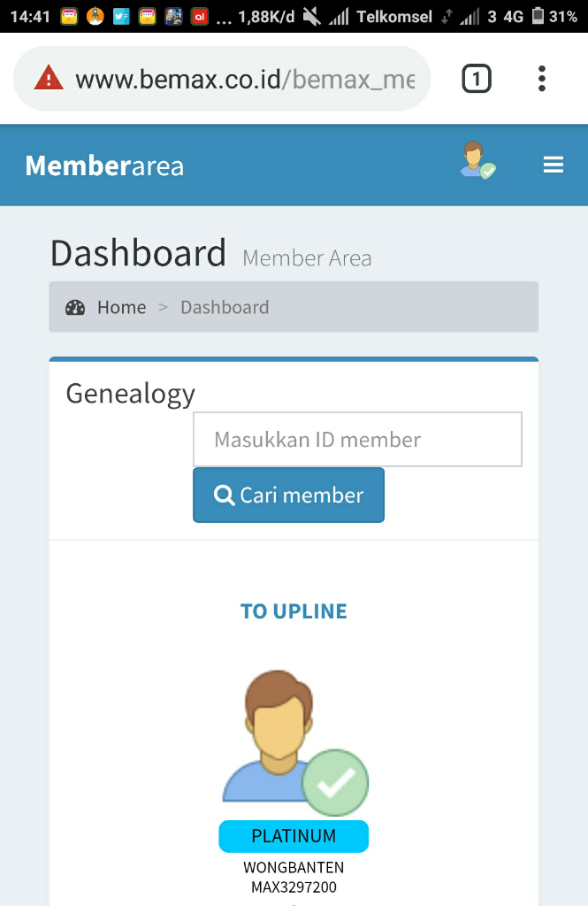Click the Dashboard breadcrumb item

tap(225, 307)
